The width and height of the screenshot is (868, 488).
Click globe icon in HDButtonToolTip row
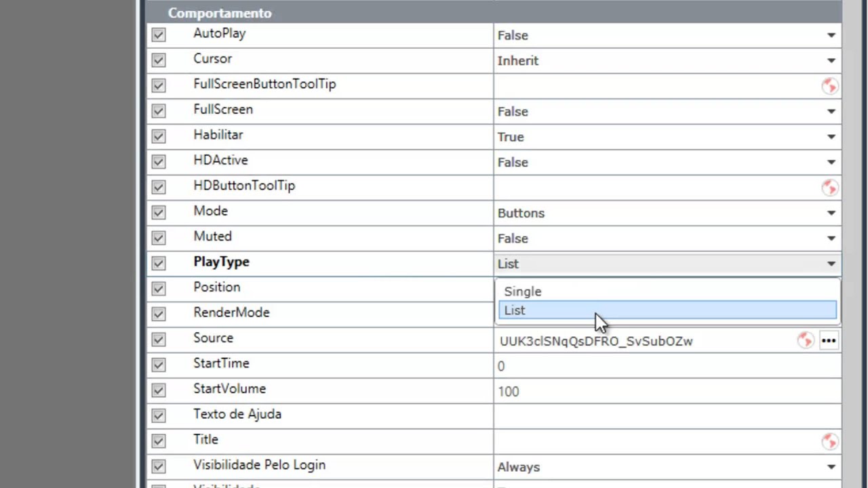pyautogui.click(x=829, y=188)
